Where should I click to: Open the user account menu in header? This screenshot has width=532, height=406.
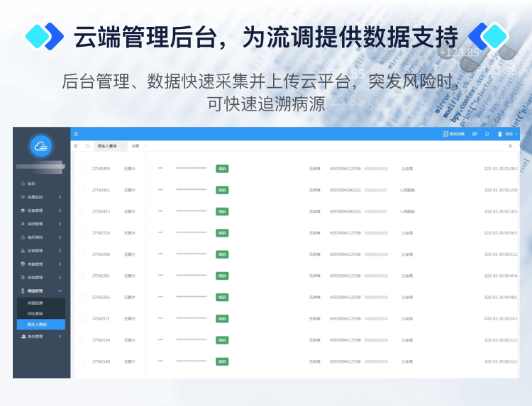tap(508, 134)
